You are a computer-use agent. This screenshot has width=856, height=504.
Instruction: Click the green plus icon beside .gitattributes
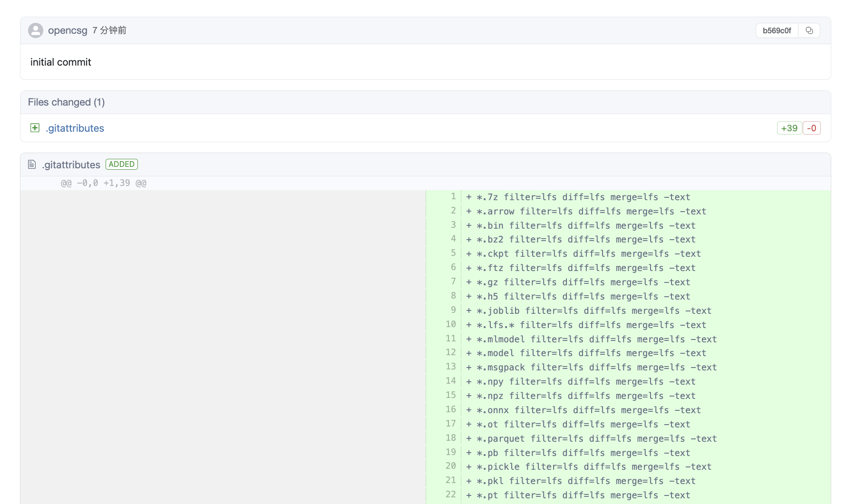tap(35, 128)
